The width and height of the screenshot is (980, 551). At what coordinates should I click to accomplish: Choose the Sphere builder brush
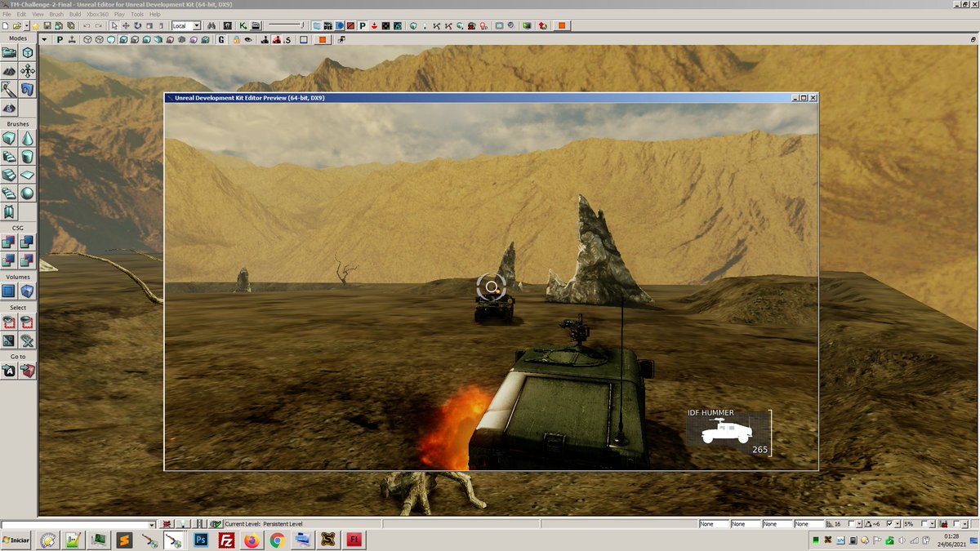(27, 193)
